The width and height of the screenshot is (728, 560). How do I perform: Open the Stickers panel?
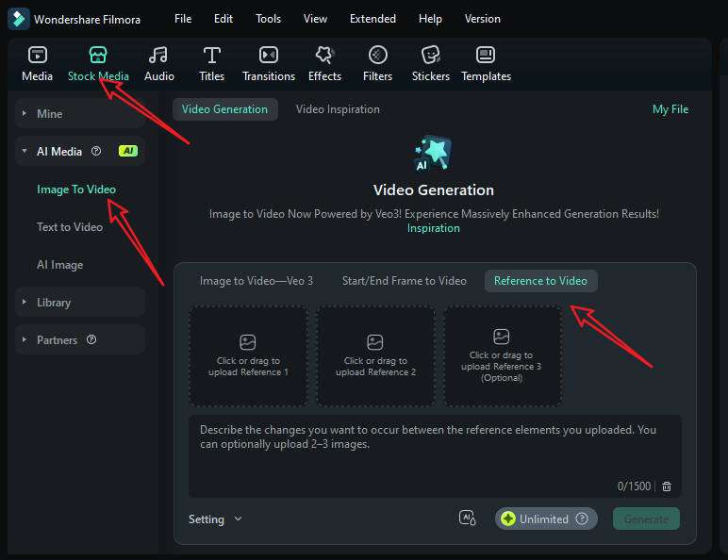point(430,64)
